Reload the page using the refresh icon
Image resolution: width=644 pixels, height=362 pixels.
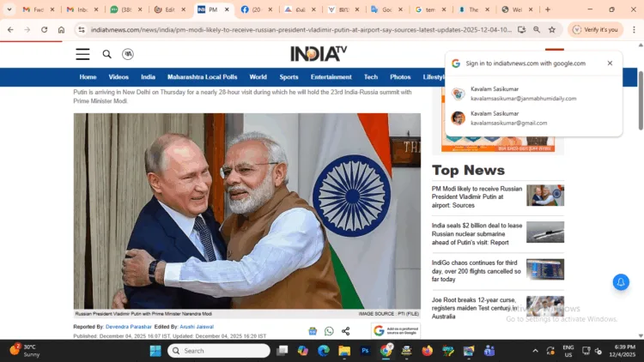click(44, 29)
